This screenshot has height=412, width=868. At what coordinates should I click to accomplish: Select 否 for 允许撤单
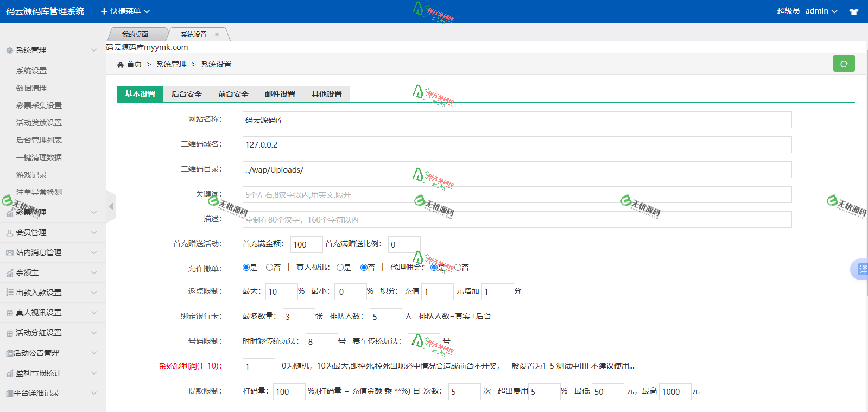[x=269, y=267]
